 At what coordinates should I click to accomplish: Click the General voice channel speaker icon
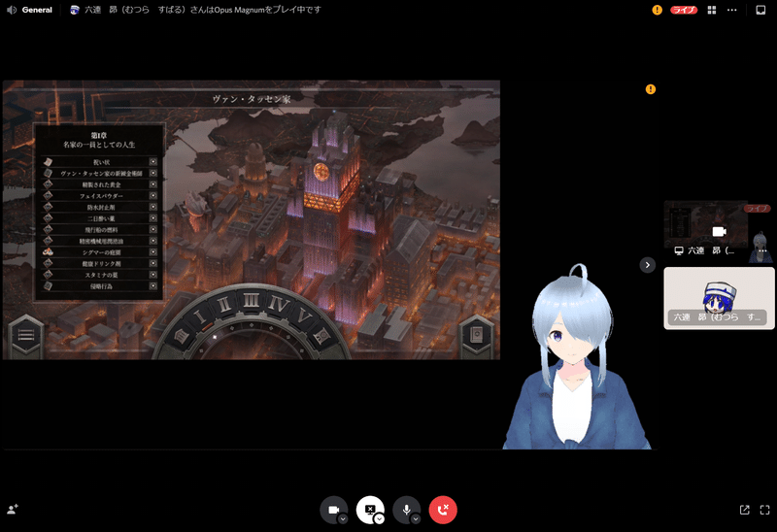click(x=11, y=10)
